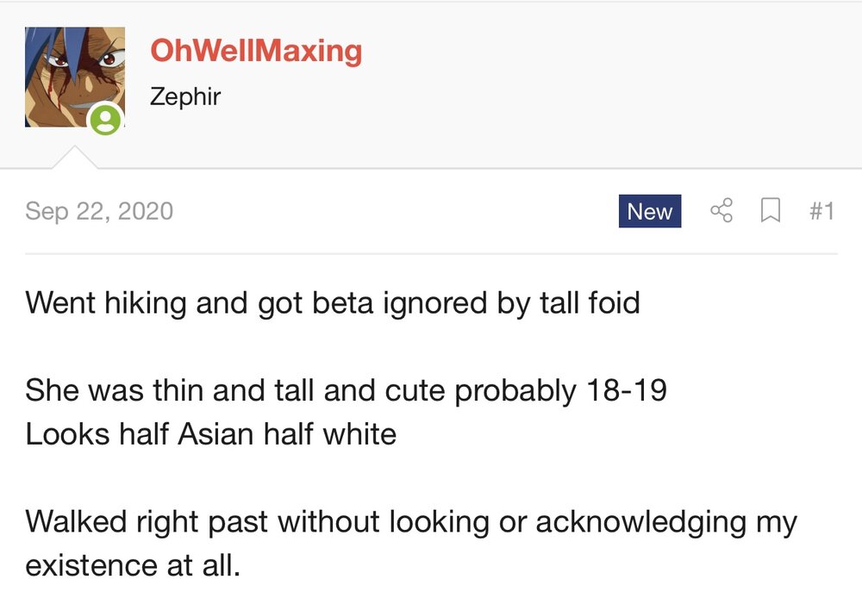Click the blank space between New badge and date

(x=396, y=211)
